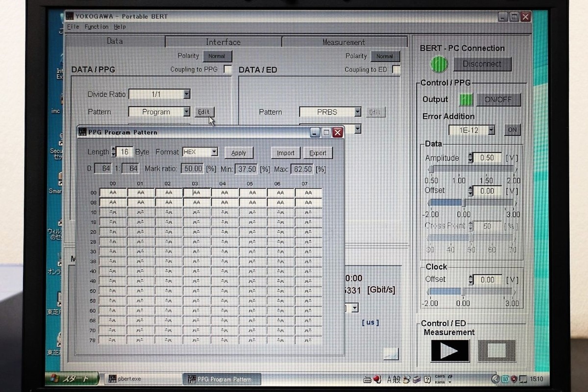Viewport: 588px width, 392px height.
Task: Click Apply in PPG Program Pattern
Action: [x=239, y=153]
